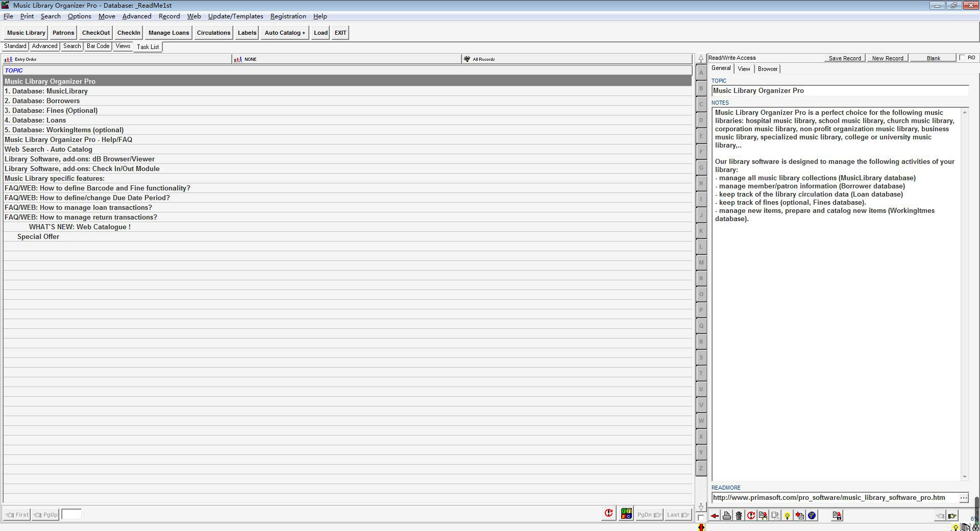Click the PgDn navigation button
Screen dimensions: 980x531
tap(649, 515)
